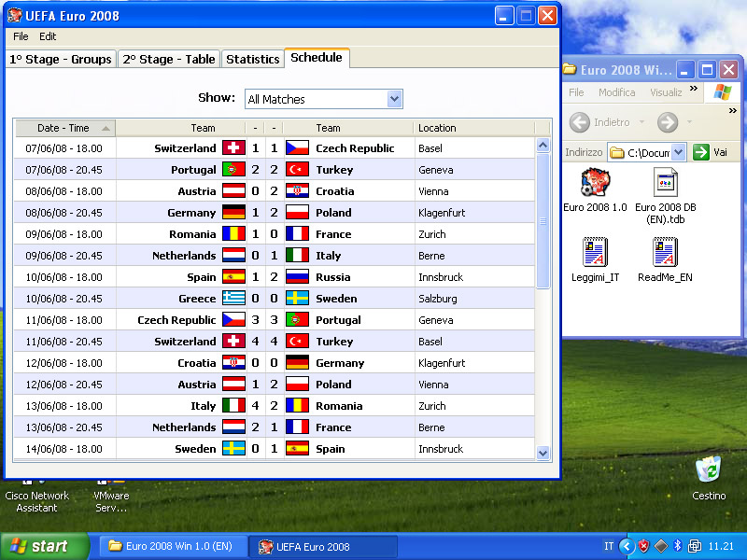747x560 pixels.
Task: Switch to Euro 2008 Win 1.0 (EN) taskbar button
Action: (x=174, y=546)
